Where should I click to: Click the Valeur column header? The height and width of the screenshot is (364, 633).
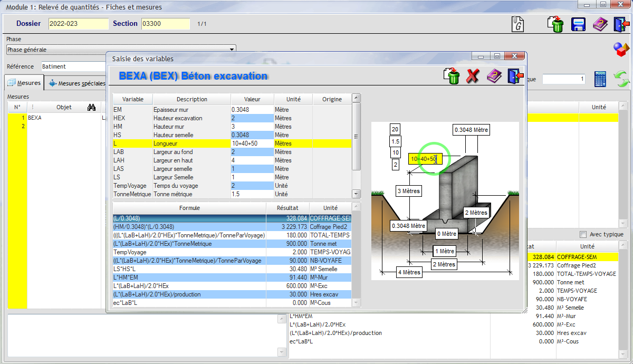pos(252,99)
